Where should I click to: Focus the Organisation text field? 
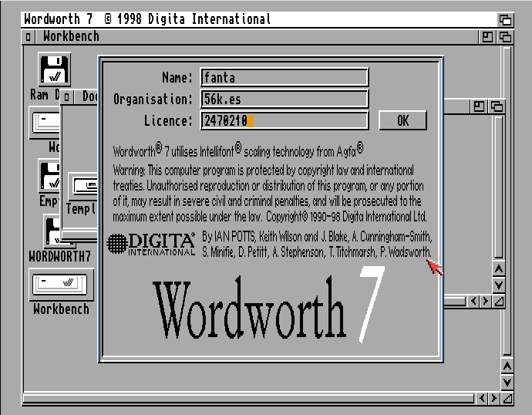(284, 99)
